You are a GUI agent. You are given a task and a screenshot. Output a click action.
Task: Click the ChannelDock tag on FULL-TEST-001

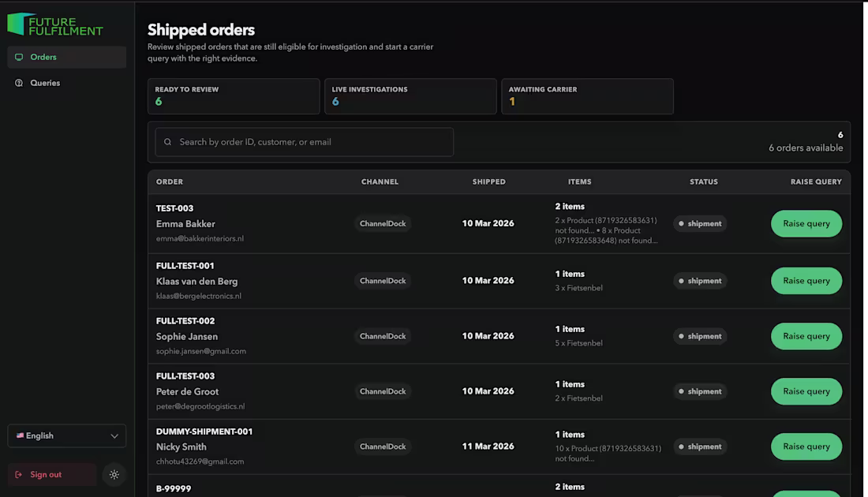pos(383,280)
